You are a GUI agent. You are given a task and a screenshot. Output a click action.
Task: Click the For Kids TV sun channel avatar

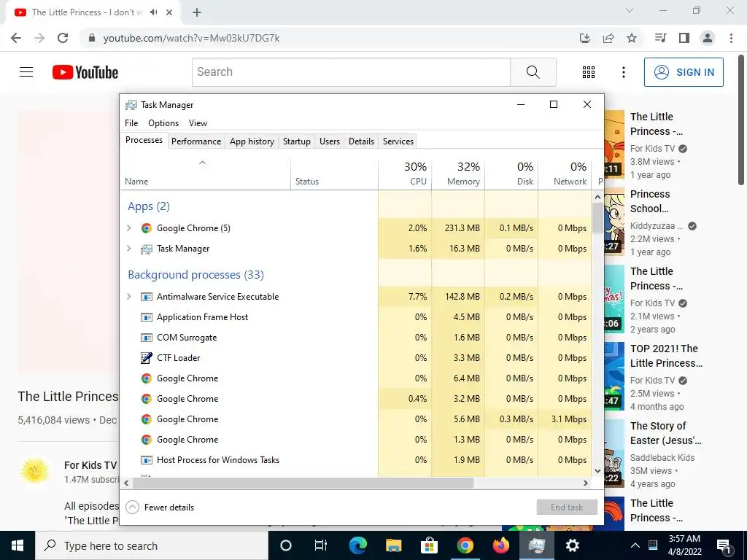[x=35, y=470]
